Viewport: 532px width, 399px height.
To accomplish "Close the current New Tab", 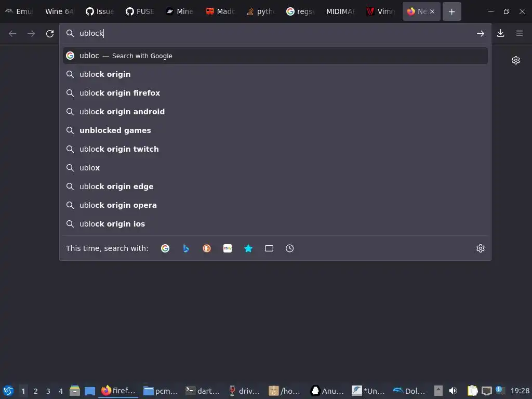I will 432,11.
